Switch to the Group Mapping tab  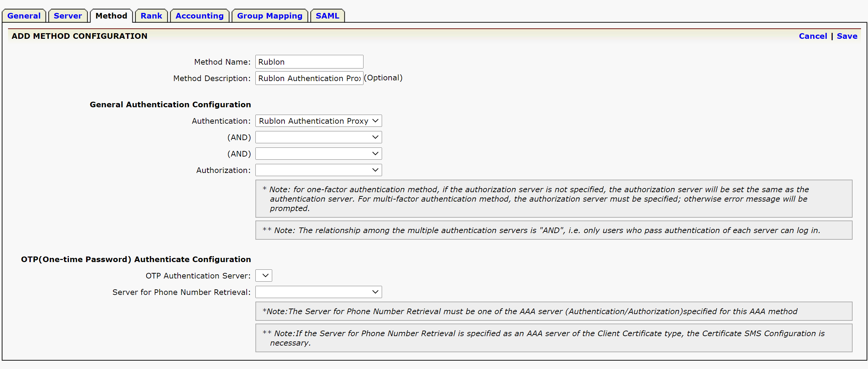(269, 16)
